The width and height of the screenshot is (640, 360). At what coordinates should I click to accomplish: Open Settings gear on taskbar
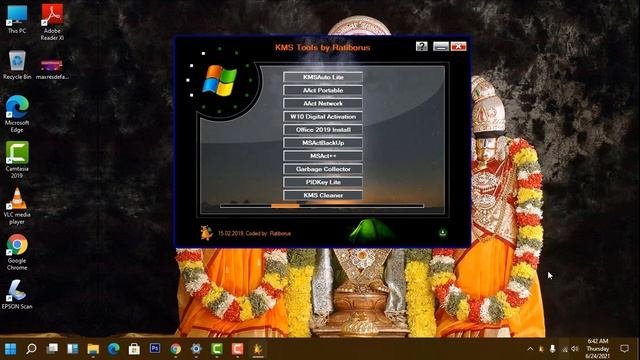tap(196, 349)
